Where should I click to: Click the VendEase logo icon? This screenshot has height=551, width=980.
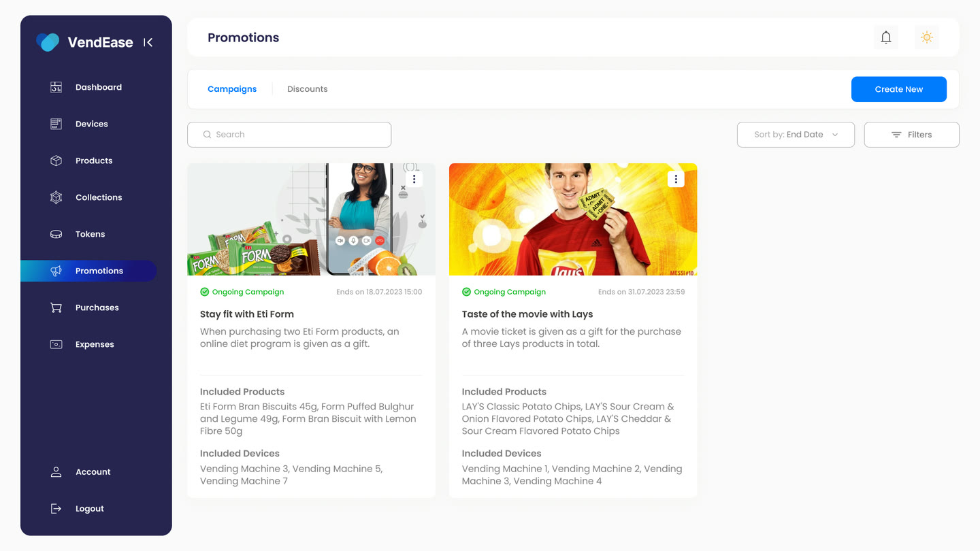[48, 42]
